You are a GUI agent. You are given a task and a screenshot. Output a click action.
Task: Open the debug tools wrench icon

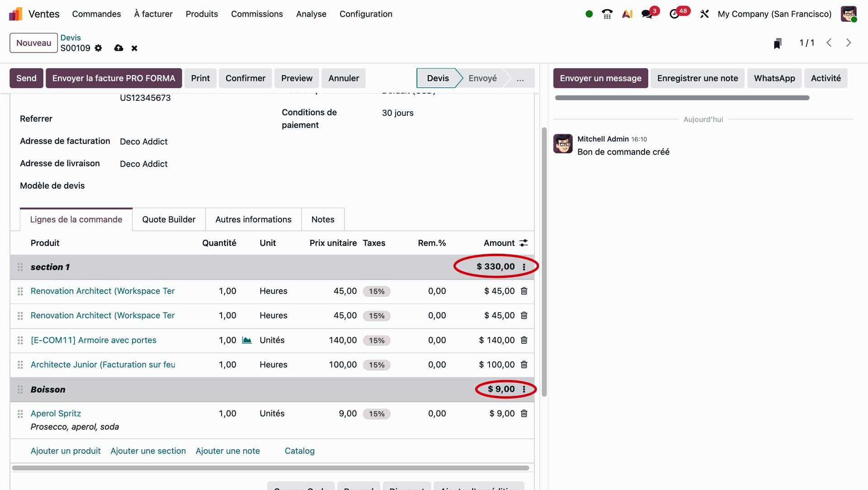pos(704,14)
